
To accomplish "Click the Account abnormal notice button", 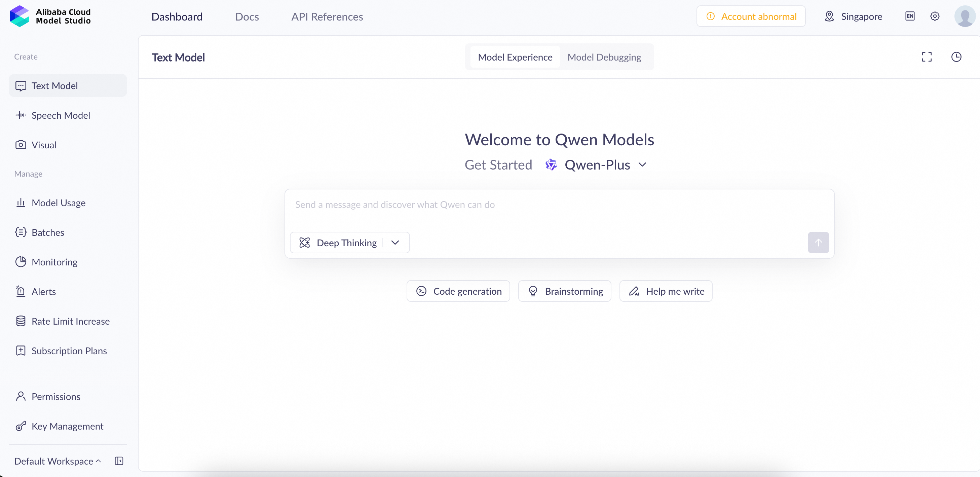I will pos(751,16).
